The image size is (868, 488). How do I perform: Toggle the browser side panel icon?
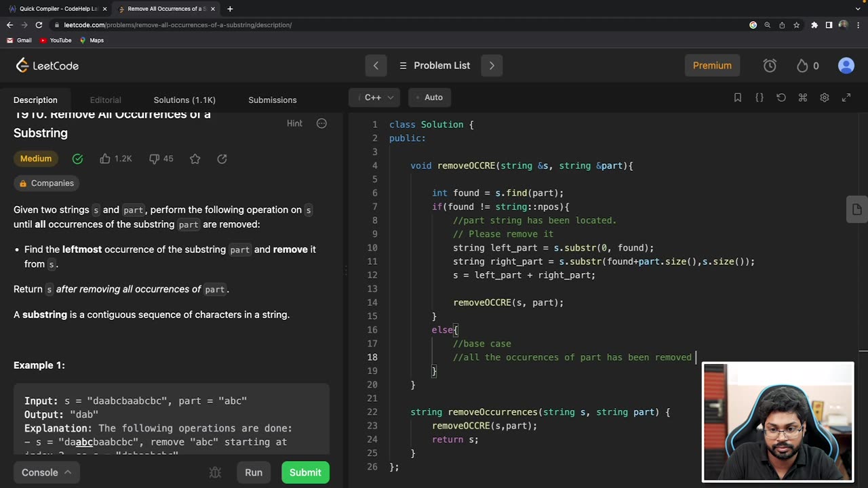[829, 25]
